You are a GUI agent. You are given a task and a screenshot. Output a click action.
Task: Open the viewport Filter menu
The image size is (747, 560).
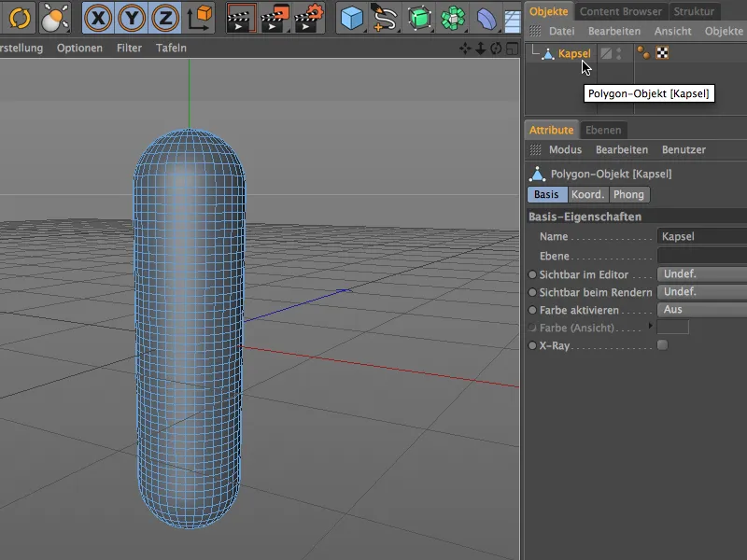tap(129, 49)
